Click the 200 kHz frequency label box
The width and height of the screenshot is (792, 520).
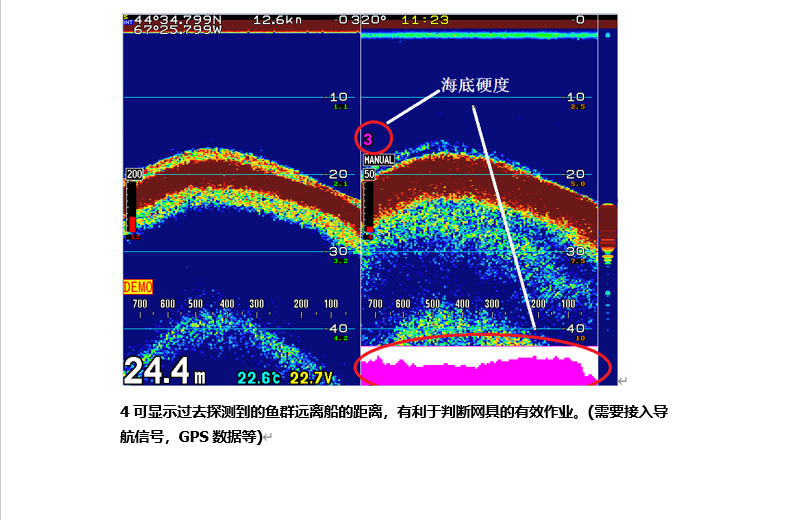pos(134,174)
